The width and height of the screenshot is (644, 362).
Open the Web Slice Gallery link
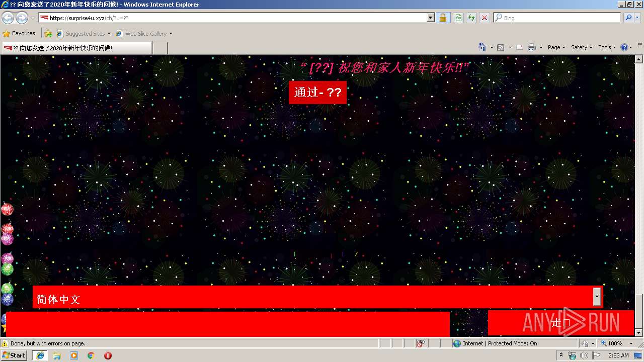pyautogui.click(x=141, y=34)
